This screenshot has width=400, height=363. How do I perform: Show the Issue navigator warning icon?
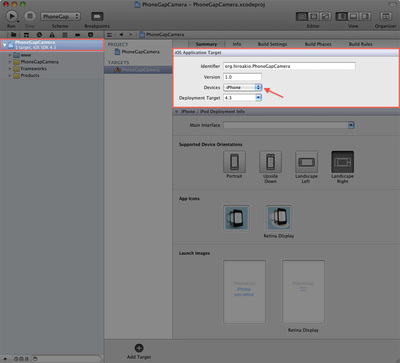52,34
